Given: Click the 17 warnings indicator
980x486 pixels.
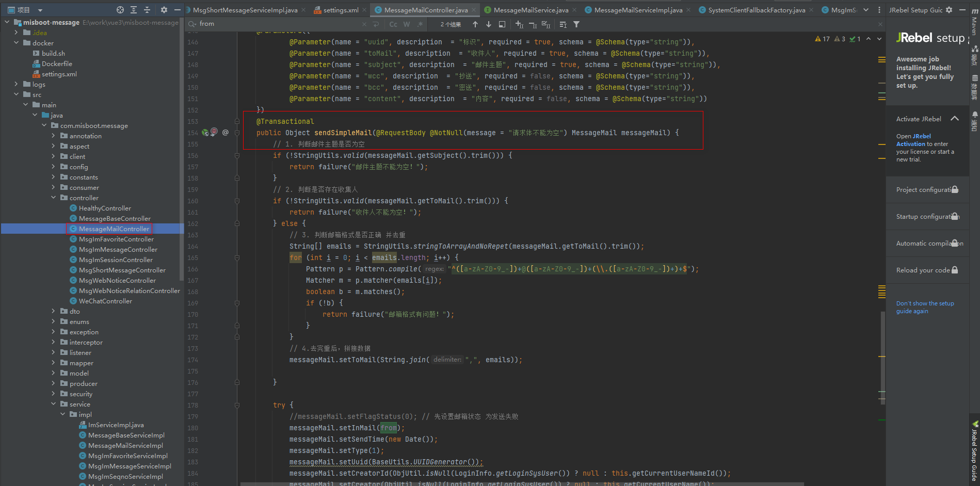Looking at the screenshot, I should (x=823, y=39).
